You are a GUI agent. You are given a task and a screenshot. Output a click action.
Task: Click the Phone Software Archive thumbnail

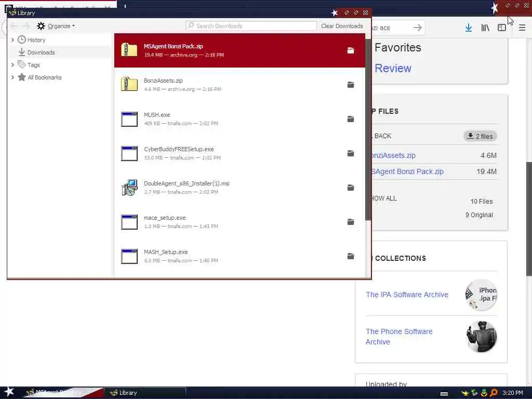click(x=481, y=337)
